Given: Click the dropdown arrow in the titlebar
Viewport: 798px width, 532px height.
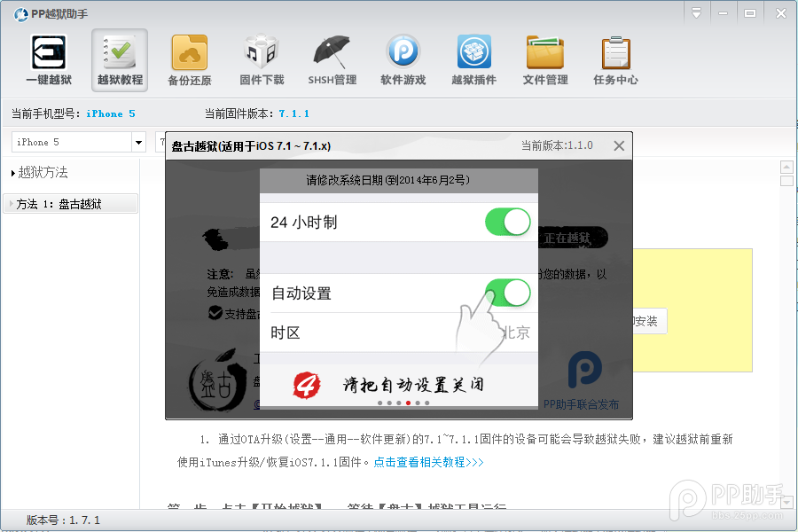Looking at the screenshot, I should pos(697,12).
